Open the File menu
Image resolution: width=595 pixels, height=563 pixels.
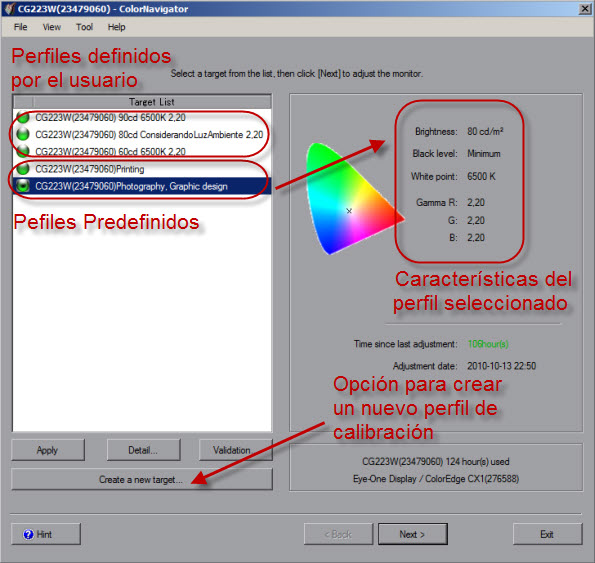[x=20, y=27]
